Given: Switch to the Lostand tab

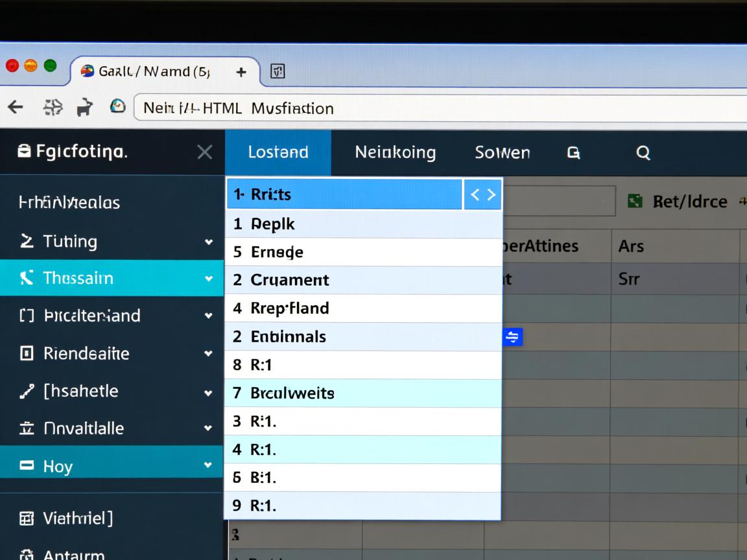Looking at the screenshot, I should click(278, 153).
